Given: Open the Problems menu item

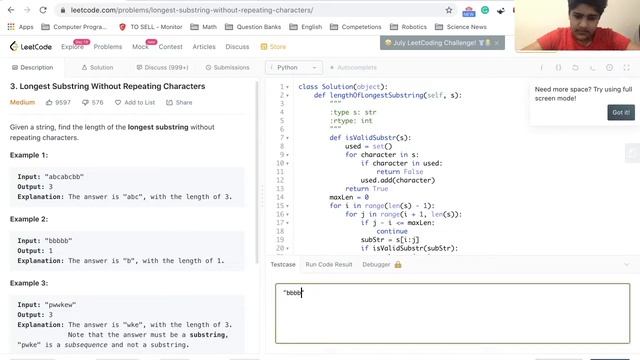Looking at the screenshot, I should [108, 47].
